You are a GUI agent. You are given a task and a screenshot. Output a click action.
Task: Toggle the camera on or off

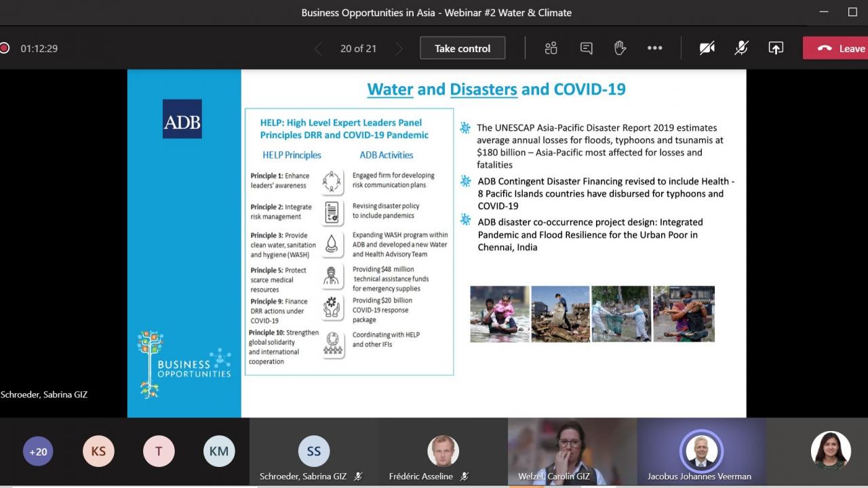point(707,48)
